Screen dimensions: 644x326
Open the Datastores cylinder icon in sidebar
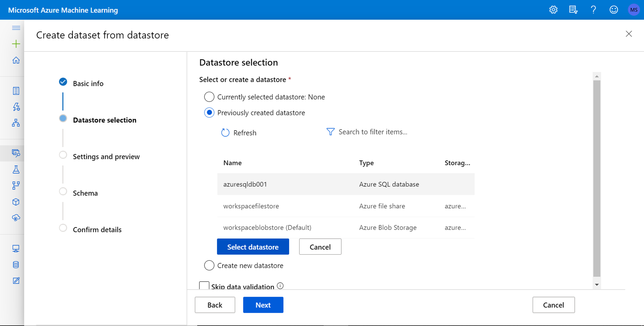pos(16,265)
